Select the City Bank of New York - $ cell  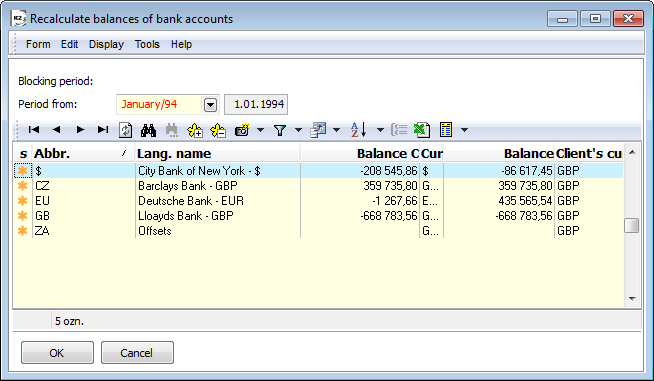[x=218, y=171]
